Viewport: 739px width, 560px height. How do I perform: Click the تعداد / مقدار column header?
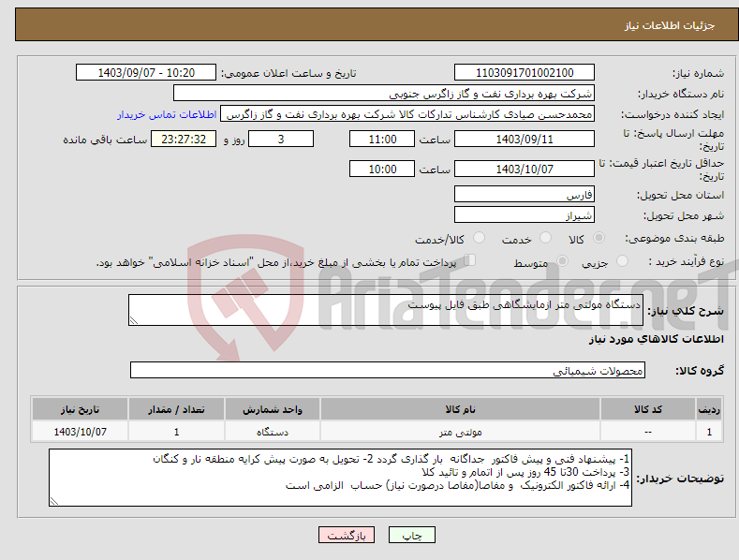[x=176, y=409]
